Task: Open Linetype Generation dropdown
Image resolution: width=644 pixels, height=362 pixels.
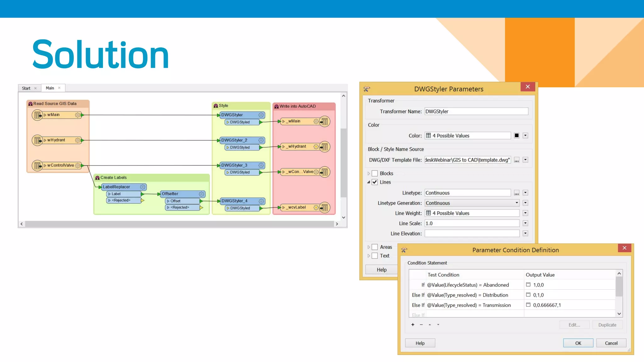Action: (x=517, y=203)
